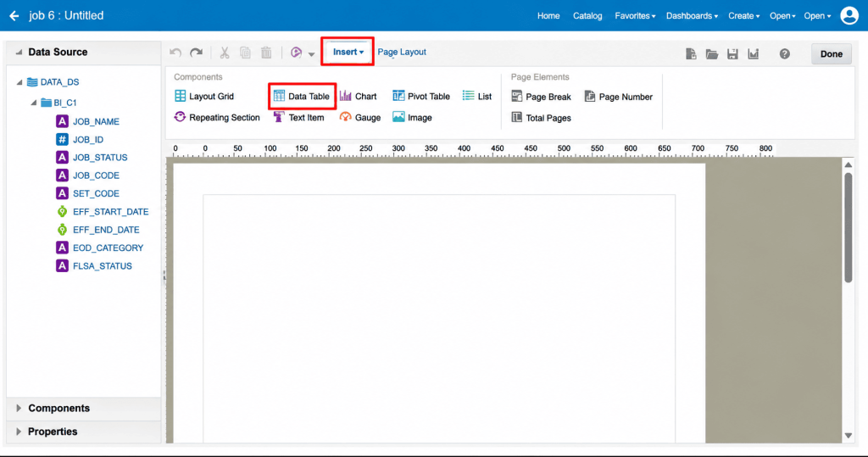Image resolution: width=868 pixels, height=457 pixels.
Task: Insert a Data Table component
Action: (302, 96)
